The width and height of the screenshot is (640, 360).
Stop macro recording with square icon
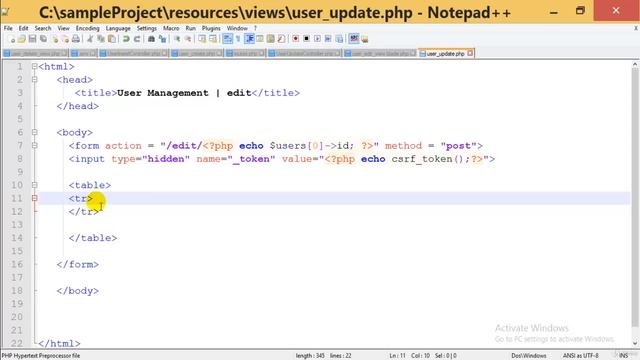[307, 39]
